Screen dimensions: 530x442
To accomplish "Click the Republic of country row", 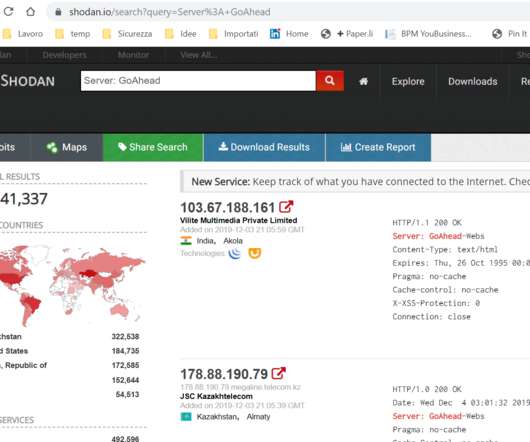I will point(70,365).
